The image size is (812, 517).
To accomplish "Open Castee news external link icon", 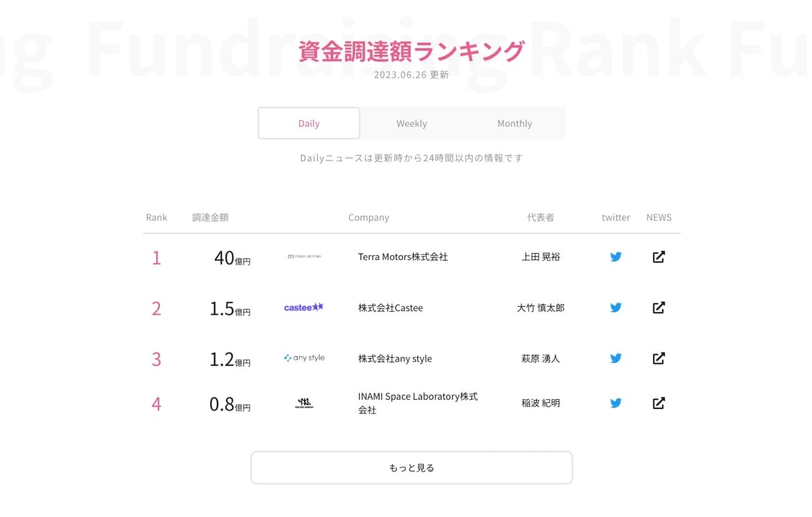I will (658, 307).
